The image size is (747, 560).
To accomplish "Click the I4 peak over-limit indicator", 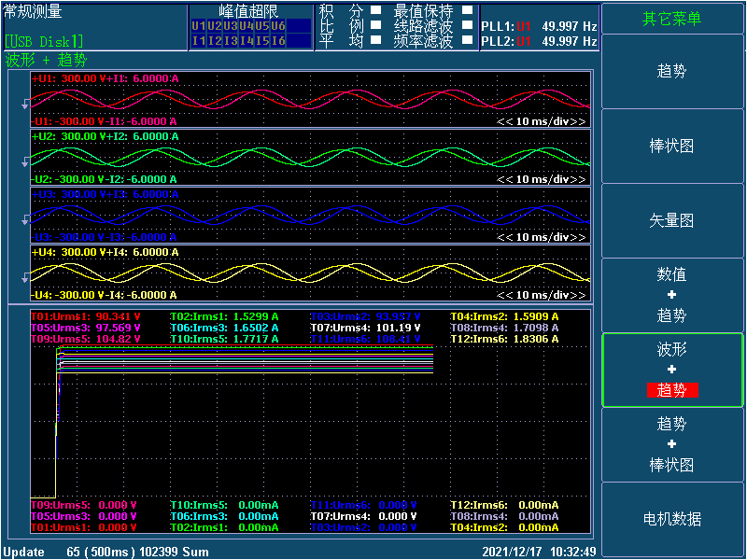I will click(247, 40).
